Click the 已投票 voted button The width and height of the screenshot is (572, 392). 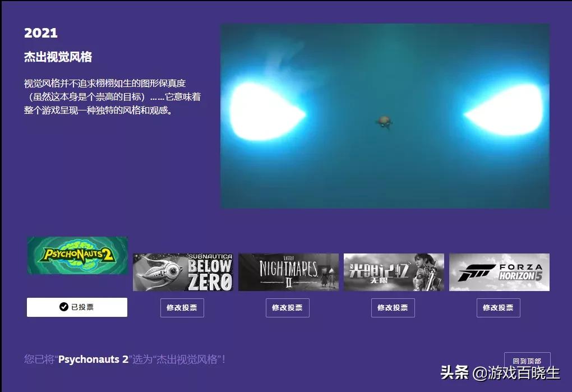(x=77, y=307)
